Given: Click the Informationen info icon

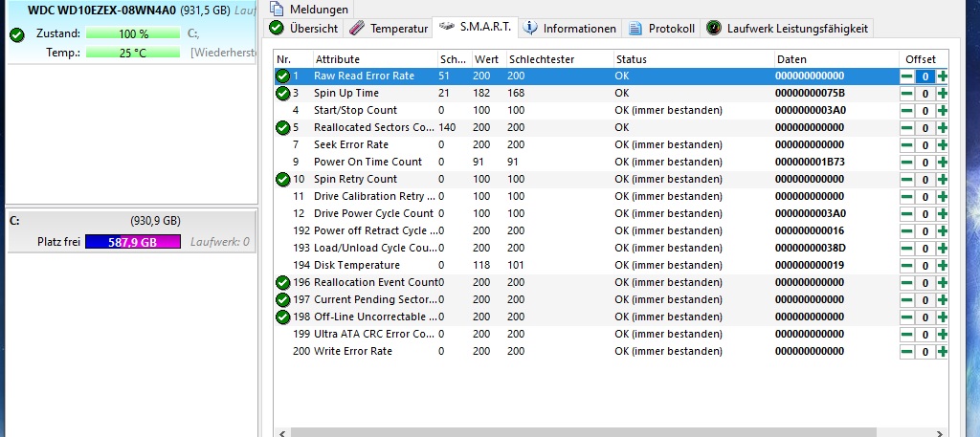Looking at the screenshot, I should 530,28.
